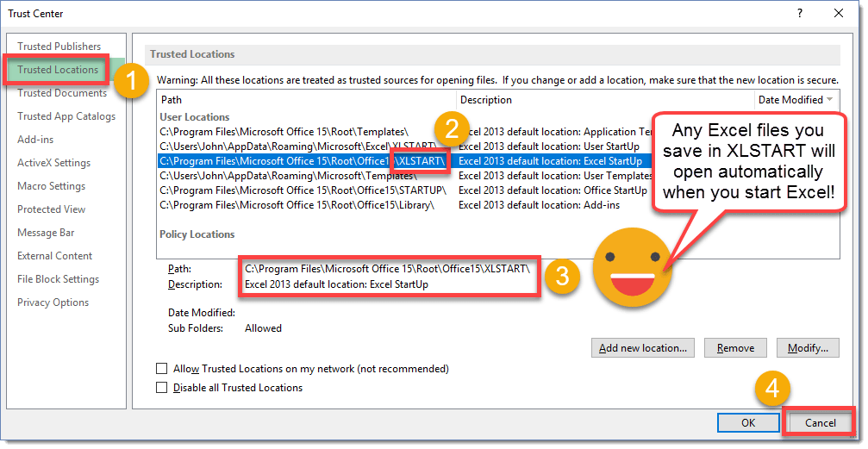Open the Add-ins section
The width and height of the screenshot is (868, 449).
coord(35,140)
